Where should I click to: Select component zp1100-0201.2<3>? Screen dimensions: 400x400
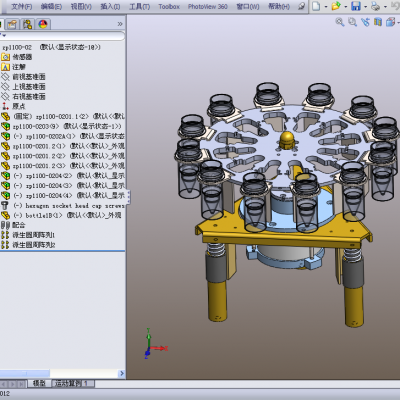(x=63, y=166)
